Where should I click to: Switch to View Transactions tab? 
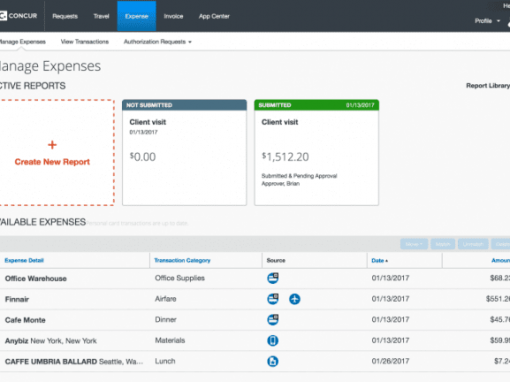pyautogui.click(x=85, y=42)
